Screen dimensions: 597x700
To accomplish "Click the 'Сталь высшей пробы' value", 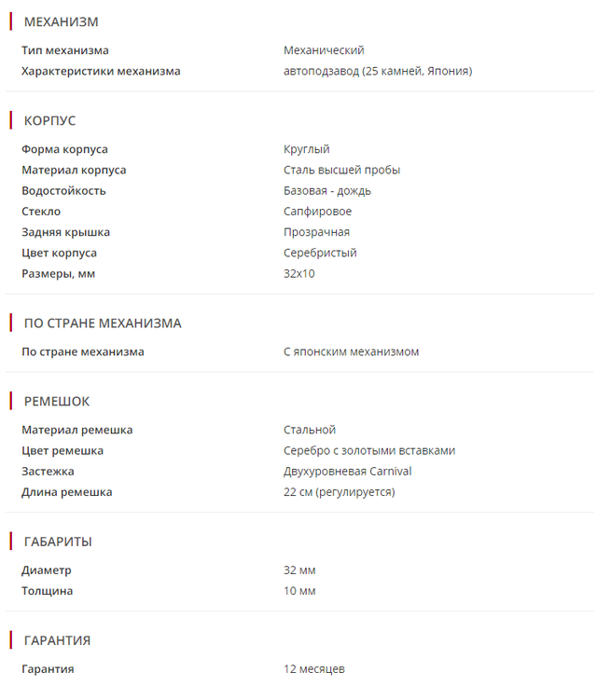I will (342, 170).
